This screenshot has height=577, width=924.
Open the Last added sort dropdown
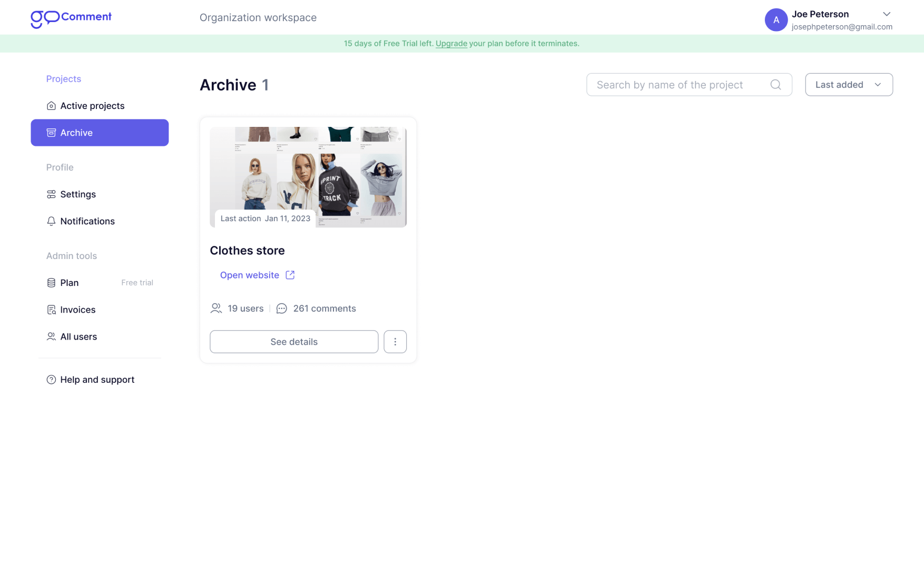849,85
